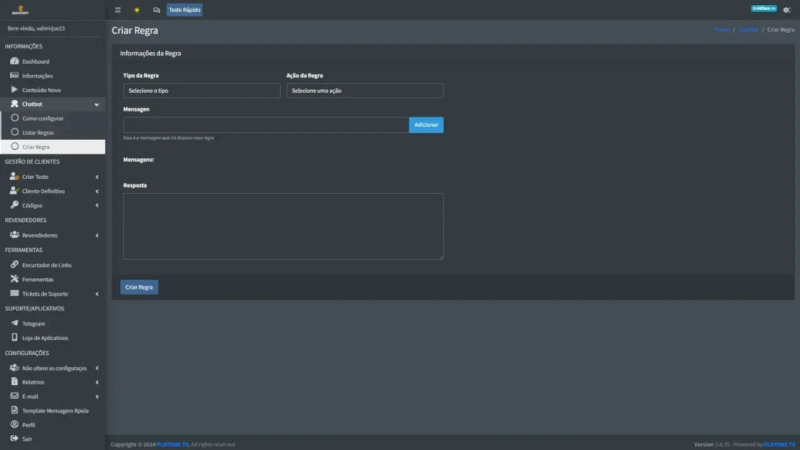Image resolution: width=800 pixels, height=450 pixels.
Task: Toggle light/dark theme with the sun icon
Action: 137,10
